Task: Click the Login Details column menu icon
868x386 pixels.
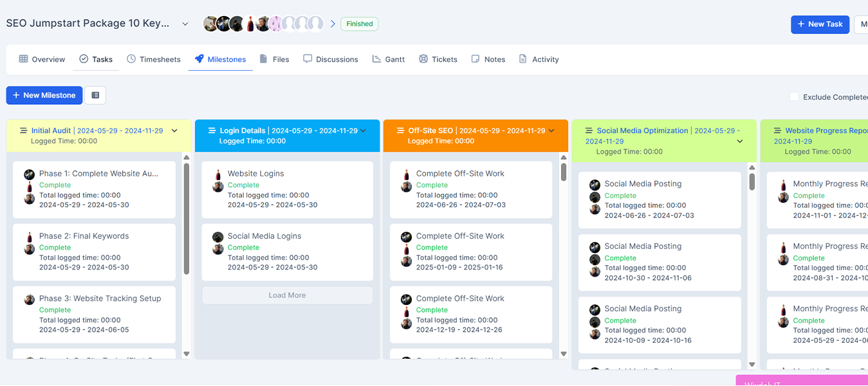Action: (x=212, y=131)
